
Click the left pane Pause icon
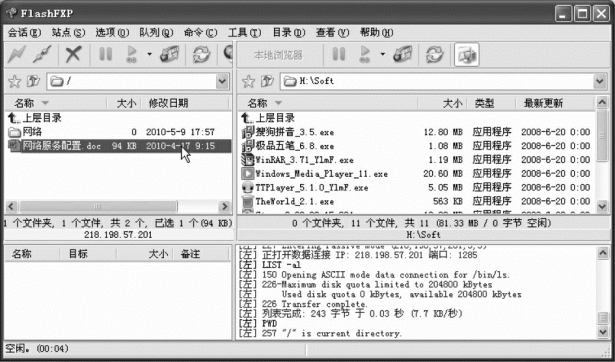coord(106,55)
